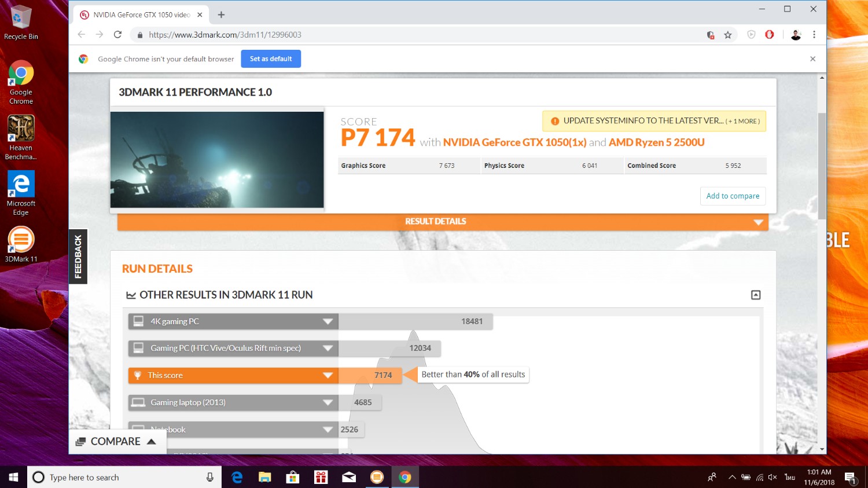Open Microsoft Edge desktop shortcut
This screenshot has height=488, width=868.
pos(21,193)
